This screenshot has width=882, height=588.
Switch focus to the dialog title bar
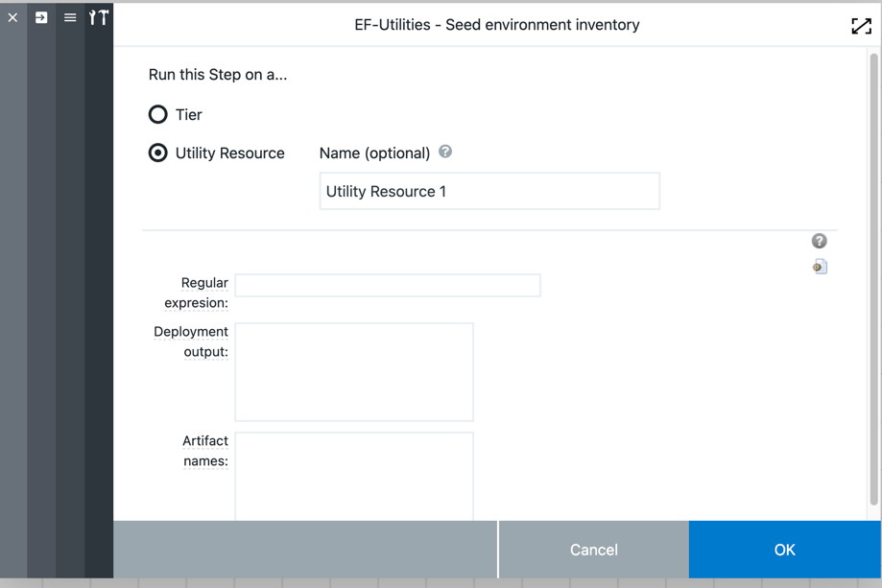(x=497, y=25)
